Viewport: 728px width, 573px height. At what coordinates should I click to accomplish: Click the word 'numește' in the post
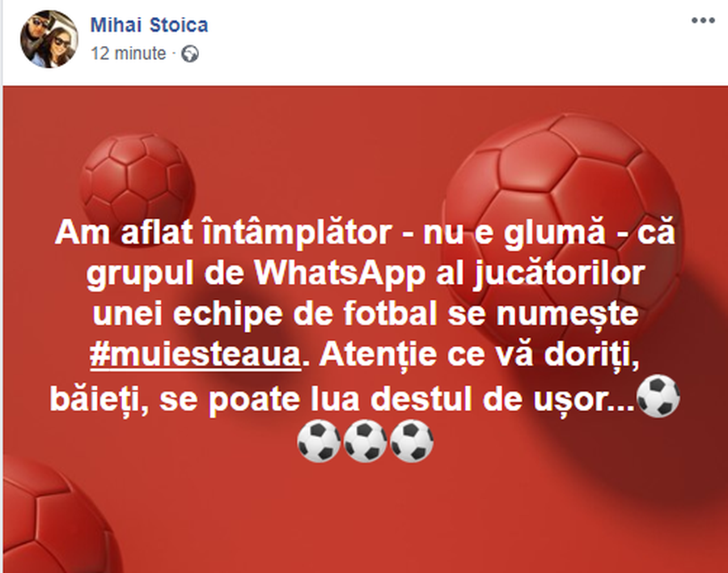(x=567, y=315)
